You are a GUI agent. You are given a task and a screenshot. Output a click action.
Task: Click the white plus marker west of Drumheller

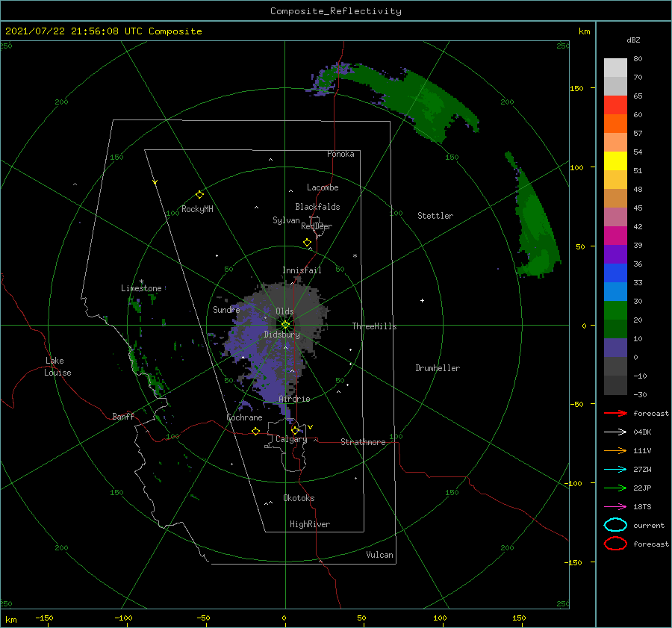point(422,300)
